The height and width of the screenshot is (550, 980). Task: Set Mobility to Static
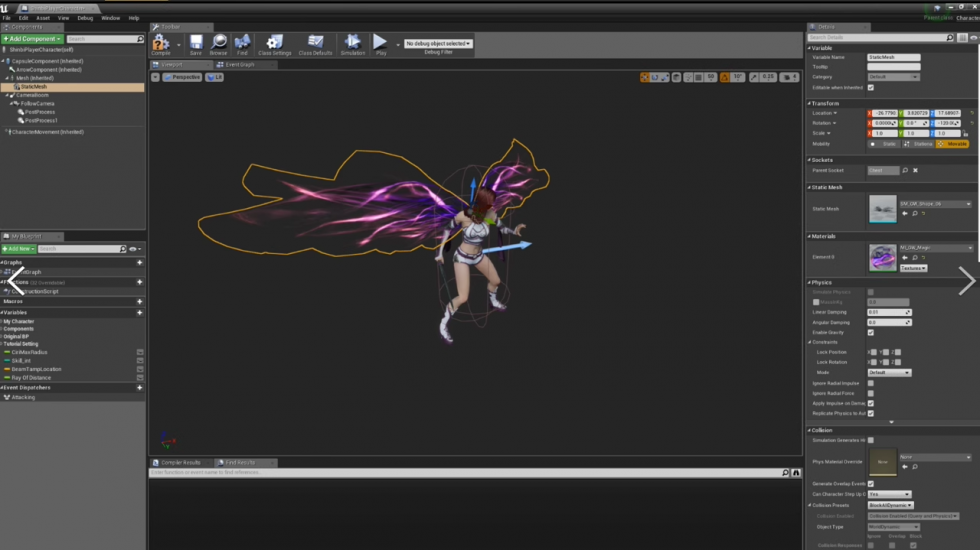pos(884,144)
